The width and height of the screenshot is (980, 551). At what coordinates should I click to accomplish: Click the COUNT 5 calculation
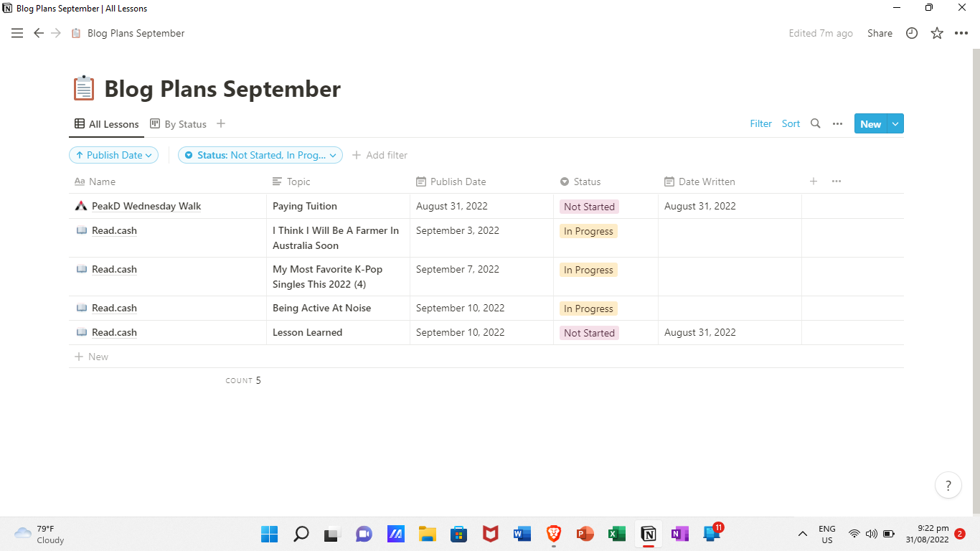(x=243, y=380)
